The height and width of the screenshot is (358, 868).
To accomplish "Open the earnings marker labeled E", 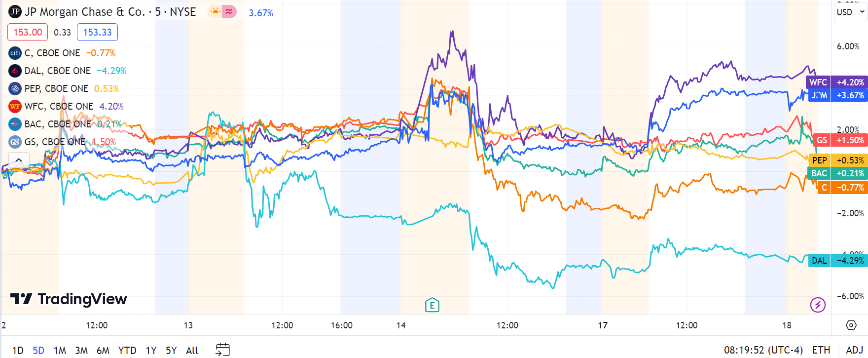I will 432,305.
